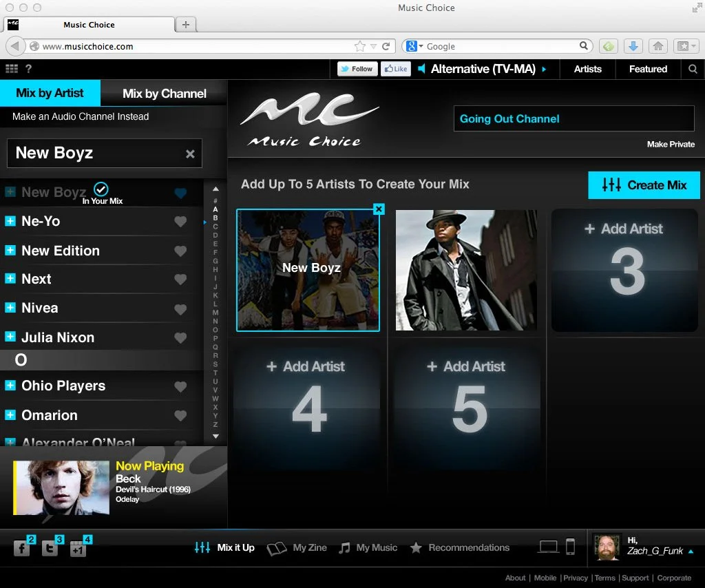Share via the Google +1 icon
705x588 pixels.
tap(78, 548)
